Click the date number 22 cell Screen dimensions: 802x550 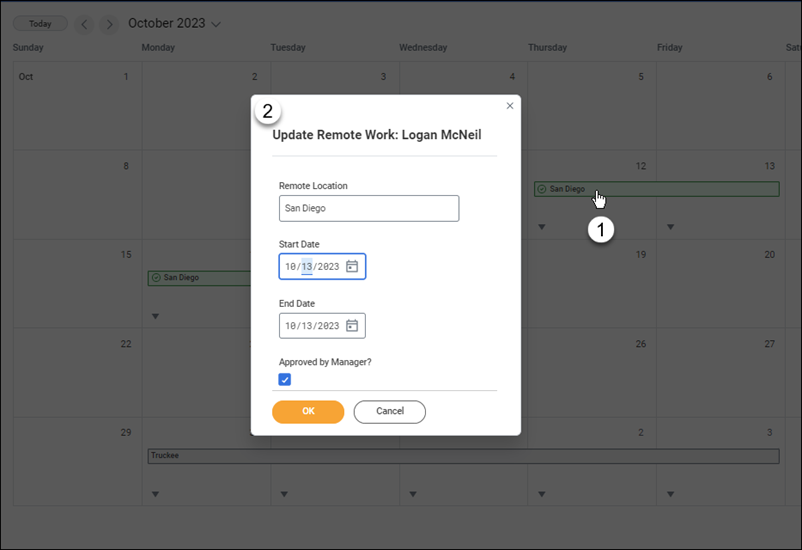[77, 372]
